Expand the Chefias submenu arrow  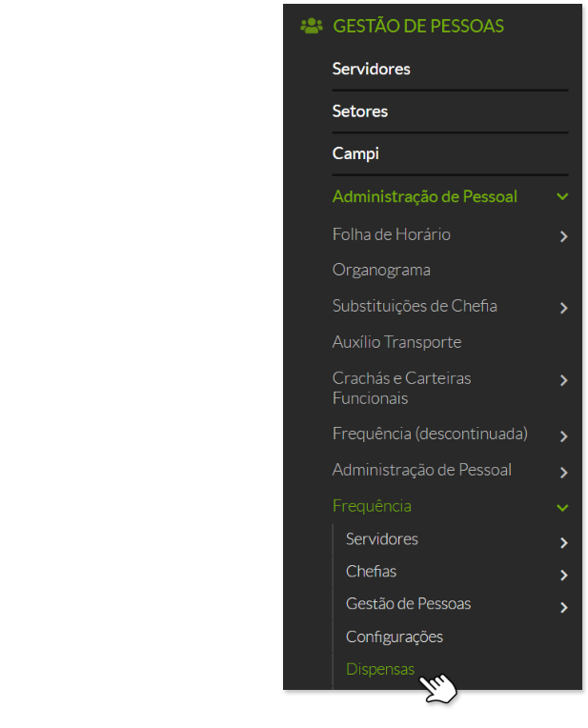tap(564, 576)
